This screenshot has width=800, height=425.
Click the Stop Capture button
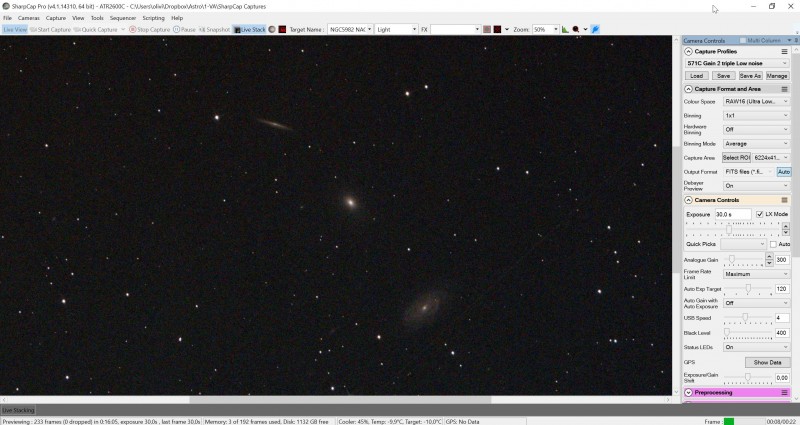coord(149,30)
